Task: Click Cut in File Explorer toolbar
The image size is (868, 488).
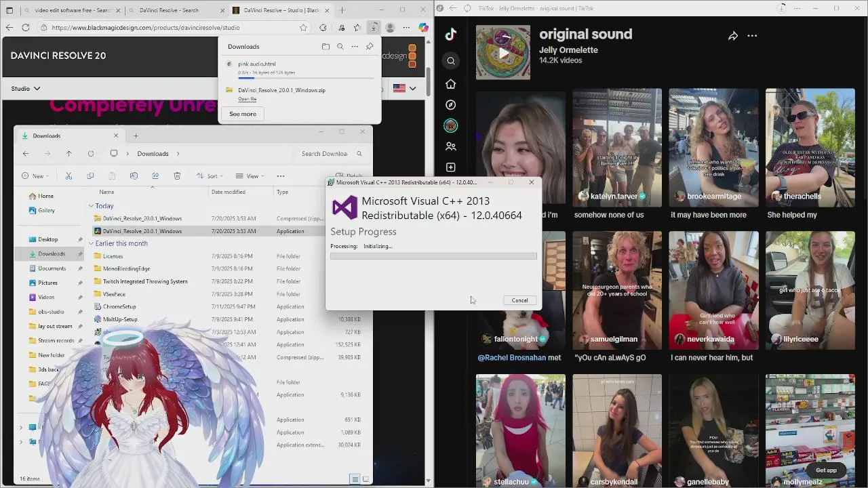Action: coord(68,176)
